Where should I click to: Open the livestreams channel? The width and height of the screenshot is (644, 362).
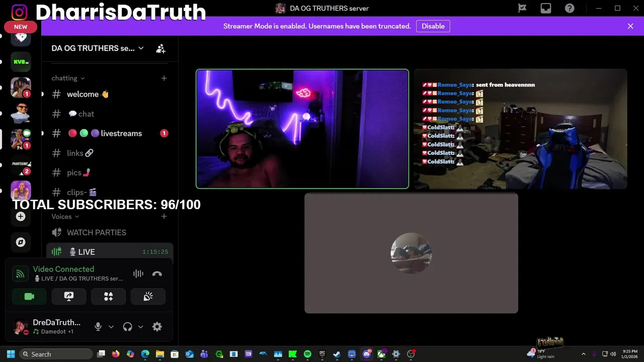point(110,133)
